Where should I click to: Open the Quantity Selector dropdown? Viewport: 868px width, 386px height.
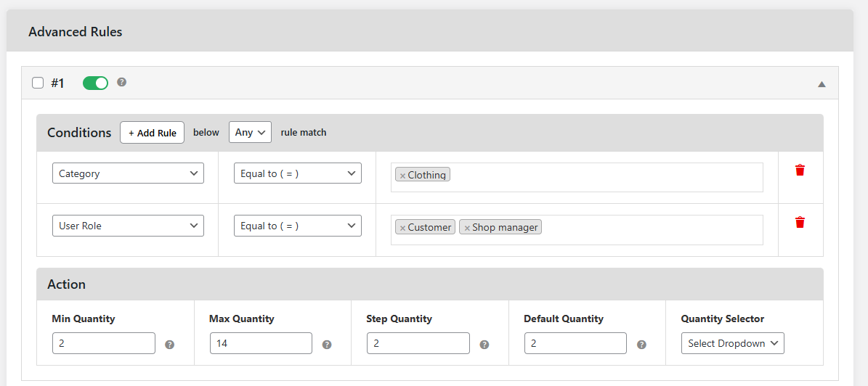[x=733, y=343]
